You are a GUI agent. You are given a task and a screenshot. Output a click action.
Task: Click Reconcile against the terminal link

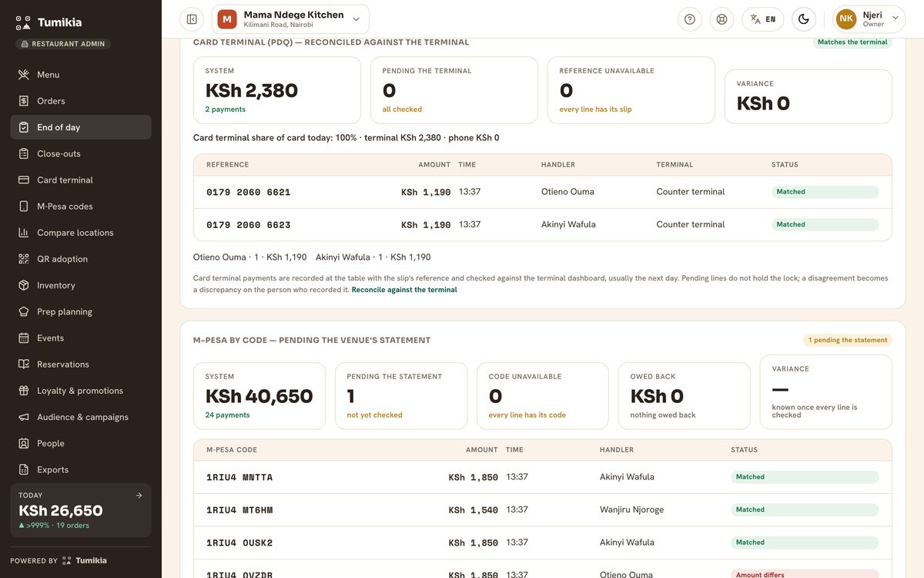[x=404, y=290]
